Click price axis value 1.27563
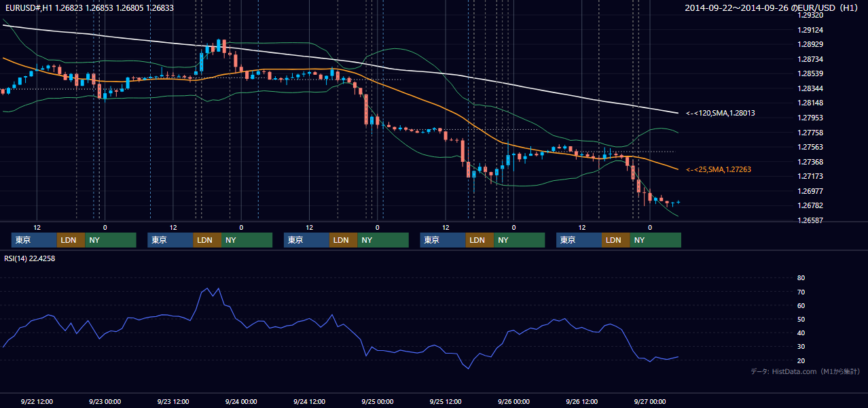The image size is (868, 408). [x=810, y=147]
